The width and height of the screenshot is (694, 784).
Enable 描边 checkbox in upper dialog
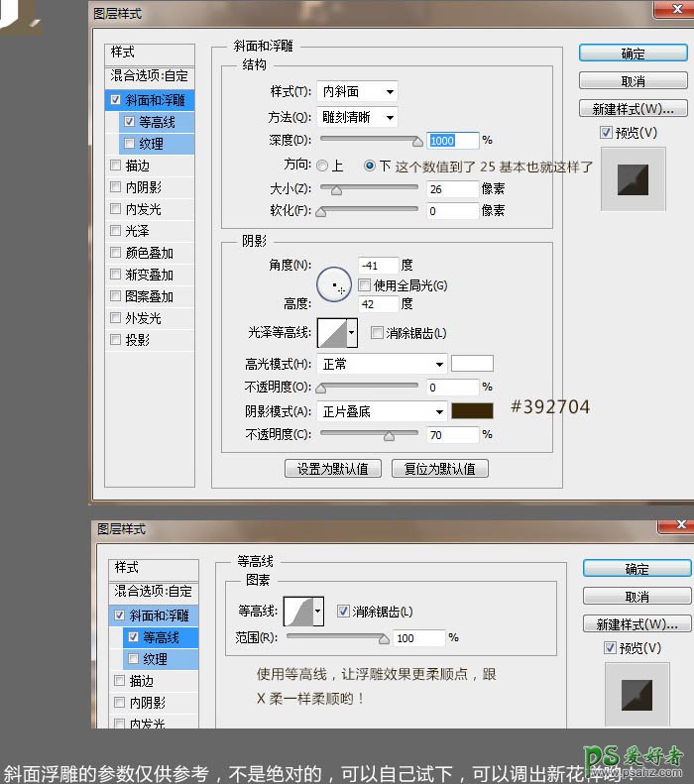(x=115, y=165)
